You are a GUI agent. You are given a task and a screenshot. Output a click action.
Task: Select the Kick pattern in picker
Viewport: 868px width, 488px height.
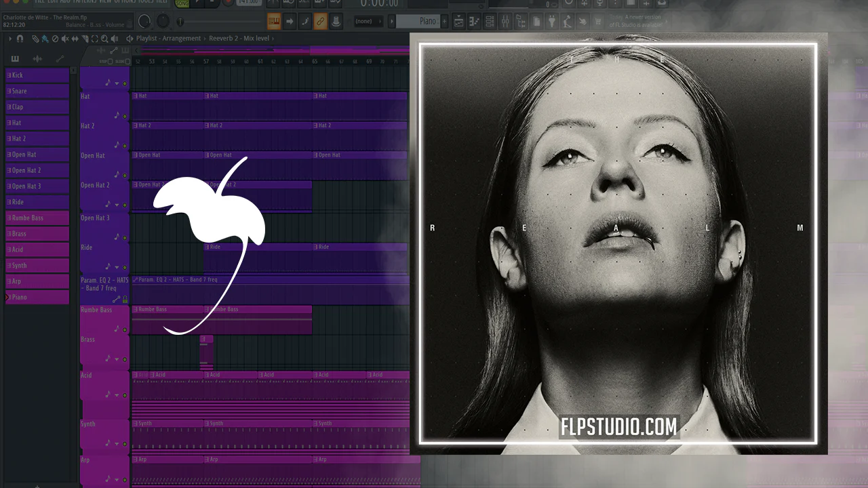pyautogui.click(x=37, y=75)
